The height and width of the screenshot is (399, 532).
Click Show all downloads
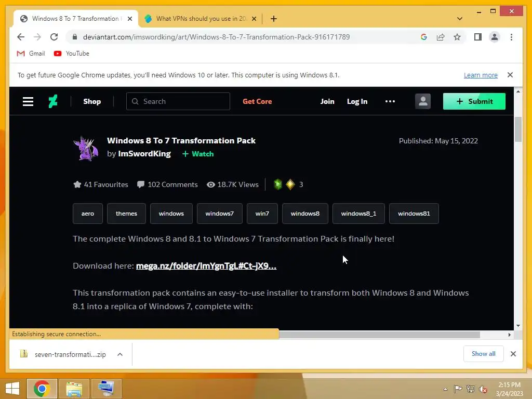tap(483, 354)
